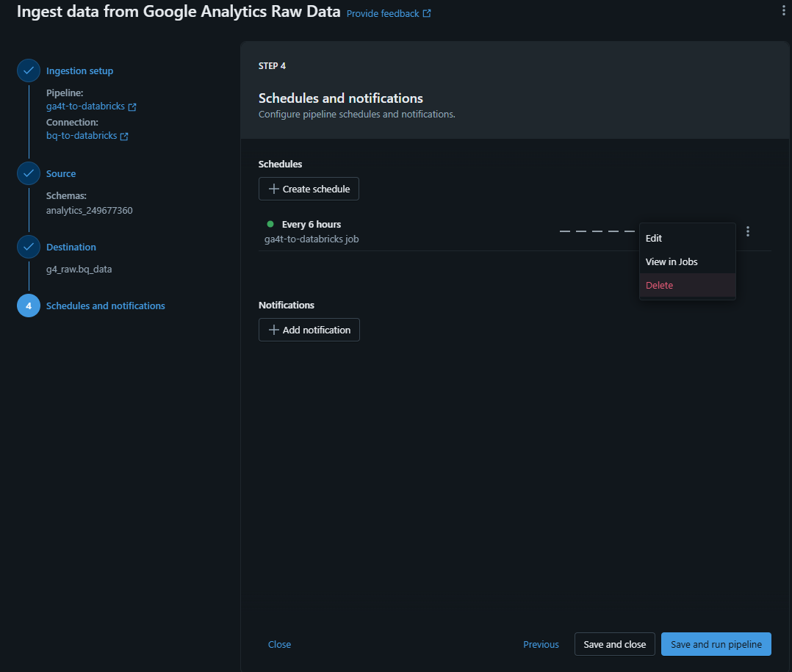
Task: Click the kebab icon on the Every 6 hours schedule row
Action: [x=748, y=232]
